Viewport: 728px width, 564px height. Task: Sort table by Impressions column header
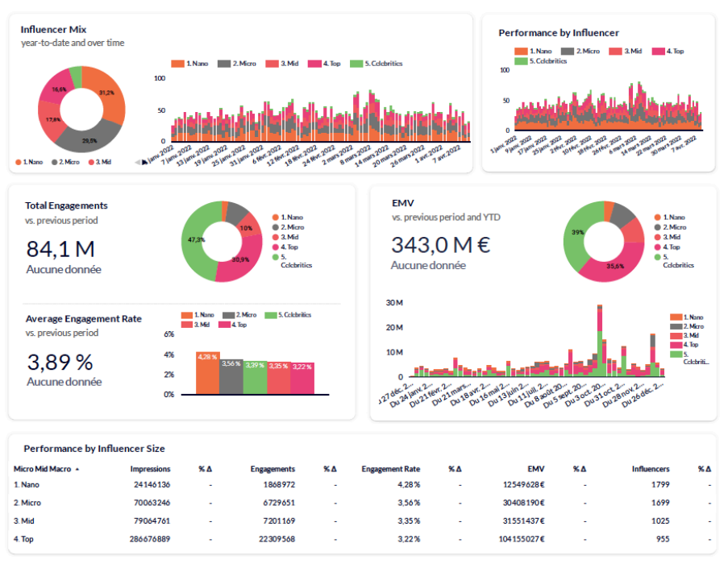tap(150, 469)
